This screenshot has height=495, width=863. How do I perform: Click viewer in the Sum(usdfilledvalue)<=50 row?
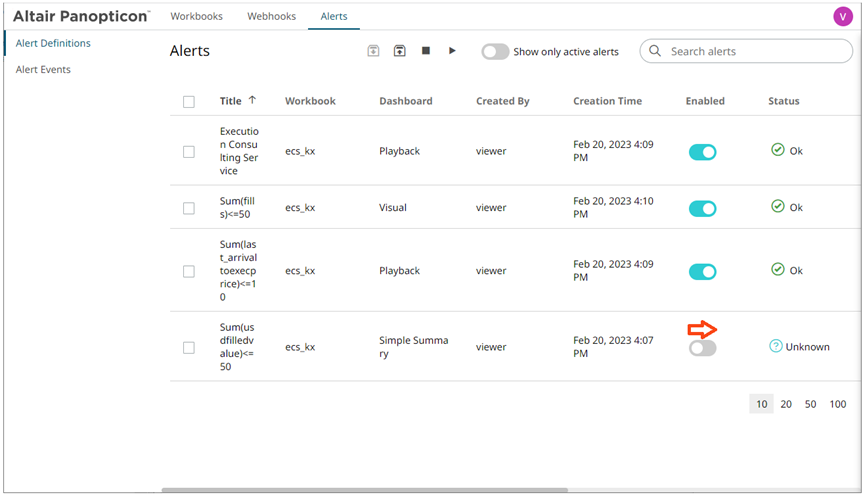(491, 347)
